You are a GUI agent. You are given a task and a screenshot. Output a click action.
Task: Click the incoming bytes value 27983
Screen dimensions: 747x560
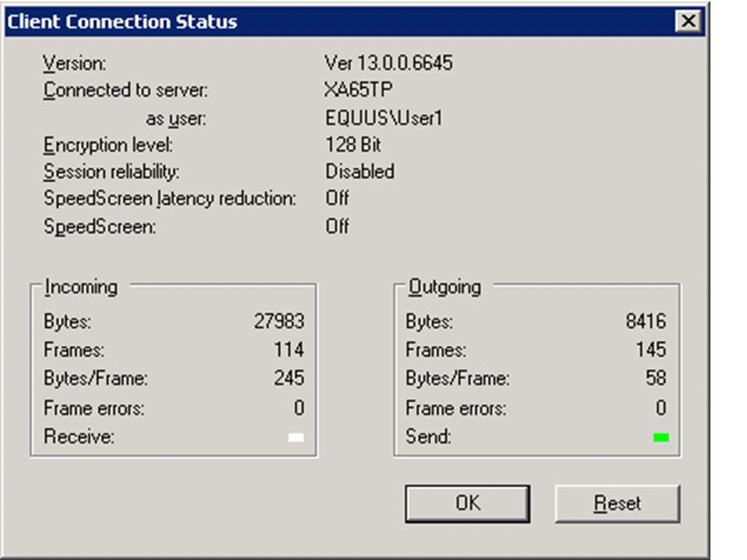(x=279, y=321)
